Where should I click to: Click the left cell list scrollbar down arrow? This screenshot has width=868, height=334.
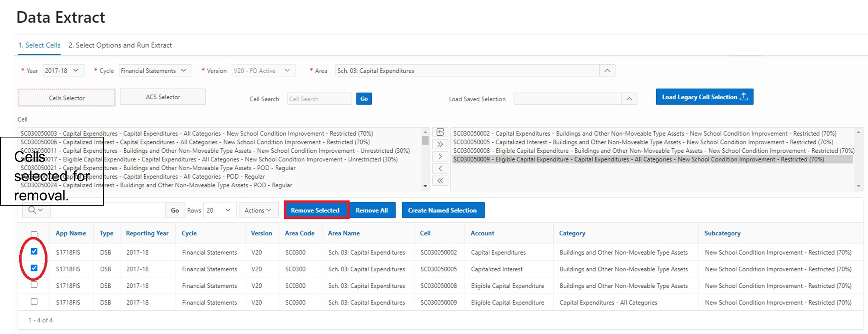(x=425, y=186)
